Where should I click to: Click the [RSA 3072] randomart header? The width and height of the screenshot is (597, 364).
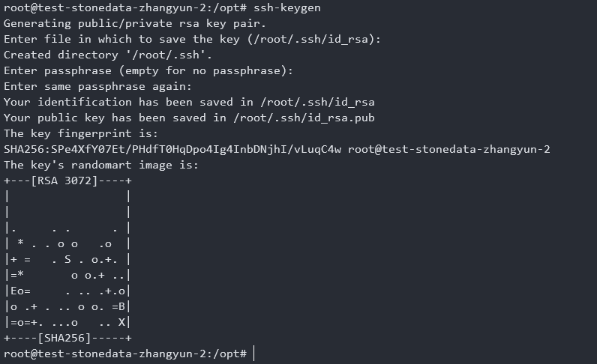(63, 181)
